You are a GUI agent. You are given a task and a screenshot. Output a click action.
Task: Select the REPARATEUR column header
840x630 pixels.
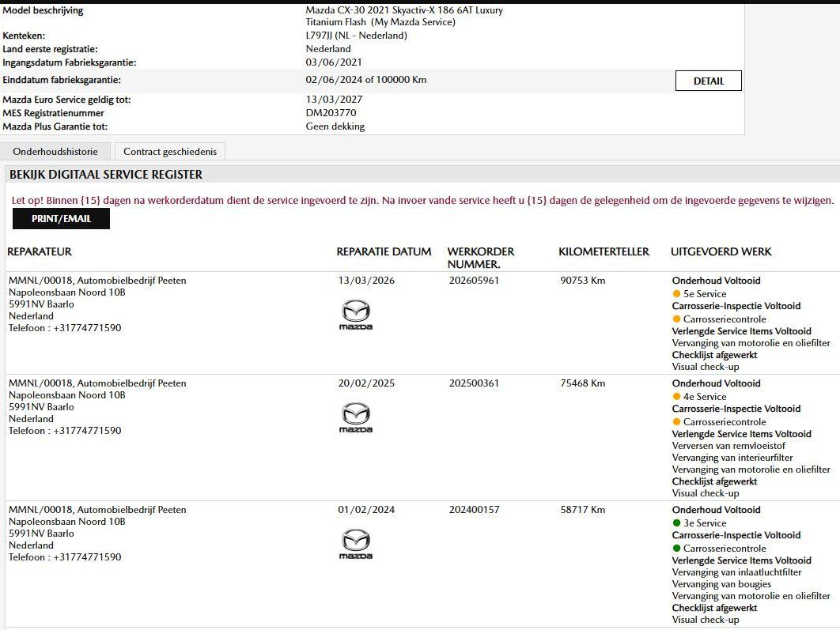[x=40, y=251]
